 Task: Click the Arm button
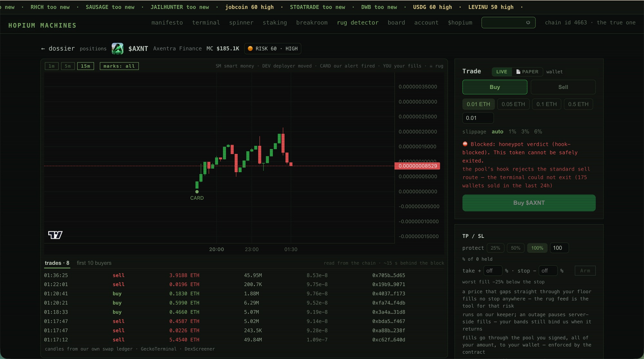click(x=585, y=271)
